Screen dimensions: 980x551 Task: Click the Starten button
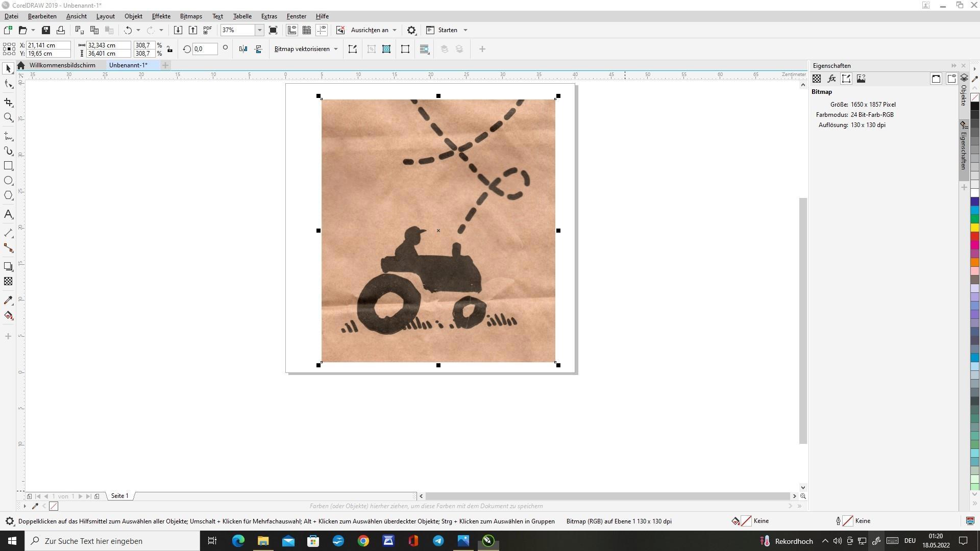pyautogui.click(x=447, y=30)
